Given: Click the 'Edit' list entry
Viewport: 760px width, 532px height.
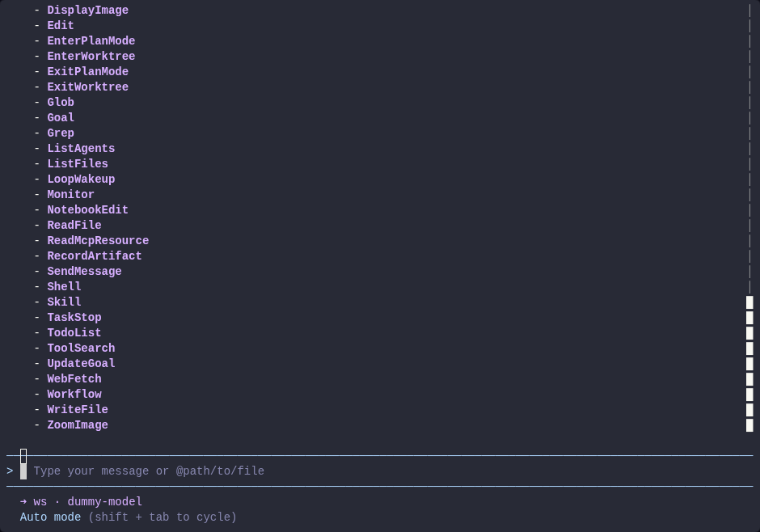Looking at the screenshot, I should point(61,25).
